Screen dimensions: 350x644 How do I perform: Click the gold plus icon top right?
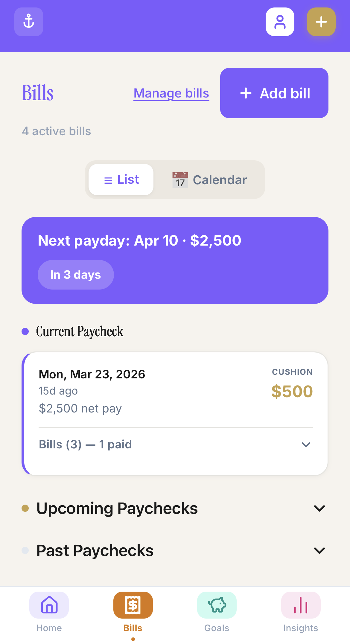pos(321,22)
